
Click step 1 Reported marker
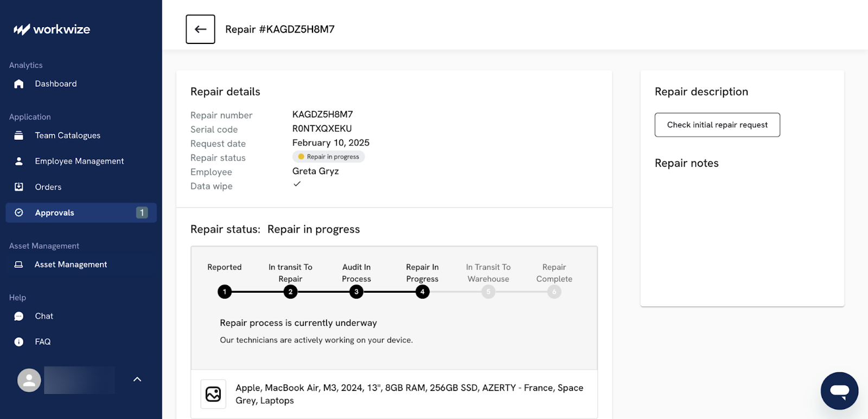pos(225,292)
